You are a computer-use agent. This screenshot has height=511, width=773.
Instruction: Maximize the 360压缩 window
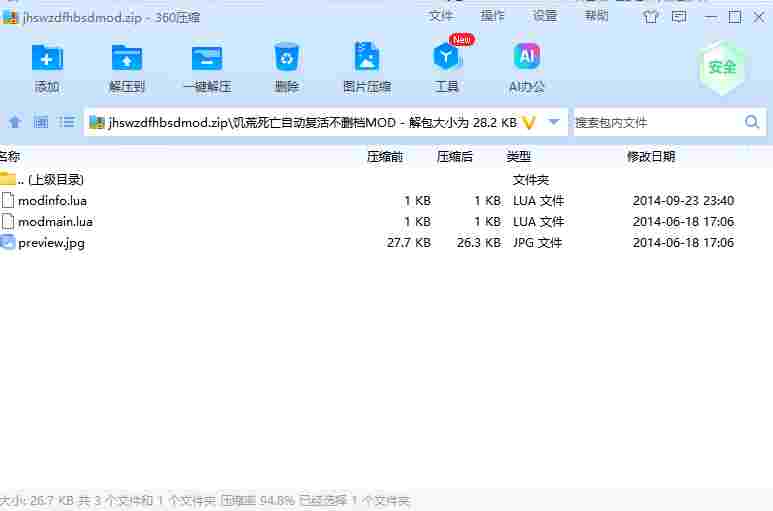tap(735, 17)
